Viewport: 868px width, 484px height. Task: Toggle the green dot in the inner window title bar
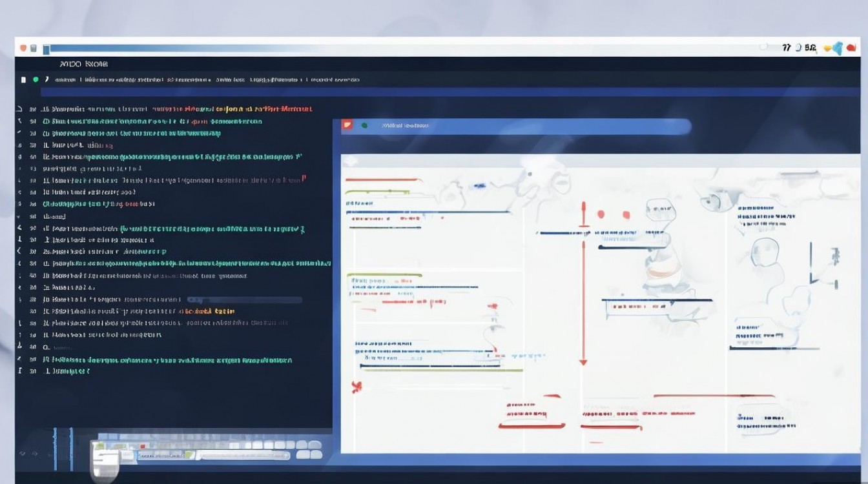coord(364,125)
